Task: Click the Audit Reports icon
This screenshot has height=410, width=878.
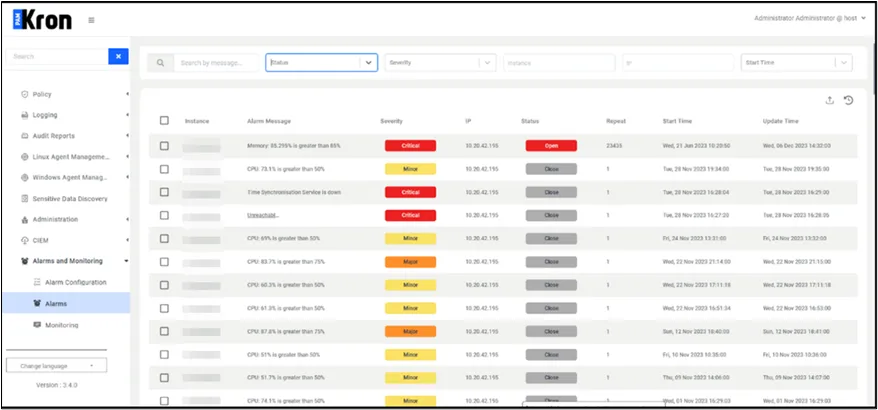Action: 25,136
